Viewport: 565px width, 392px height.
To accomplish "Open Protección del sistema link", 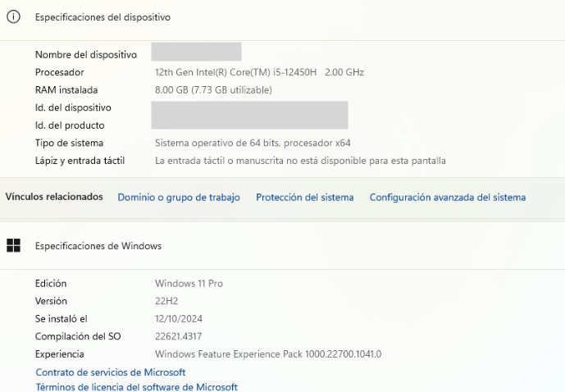I will pos(305,198).
